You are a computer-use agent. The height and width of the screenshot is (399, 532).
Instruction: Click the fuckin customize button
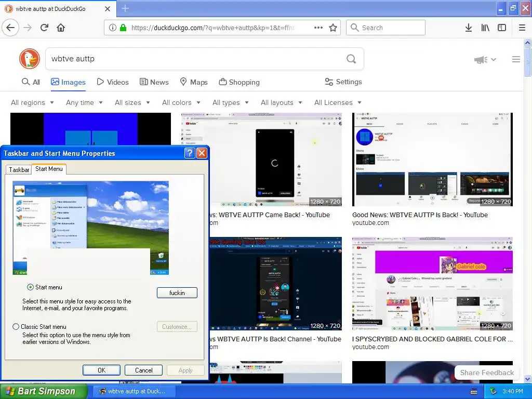point(177,293)
